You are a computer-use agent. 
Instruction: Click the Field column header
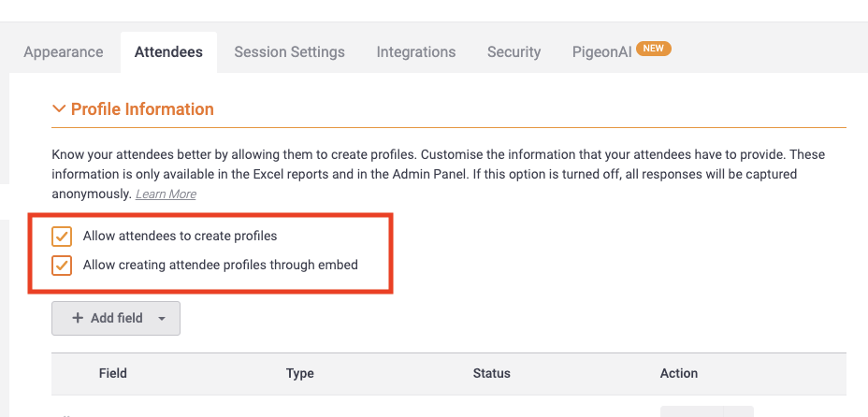[x=113, y=373]
